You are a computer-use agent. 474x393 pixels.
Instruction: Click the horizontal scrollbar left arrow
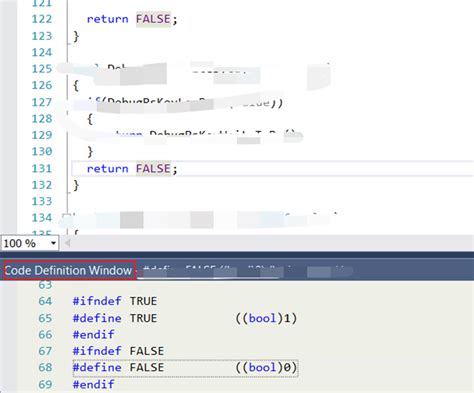point(67,243)
